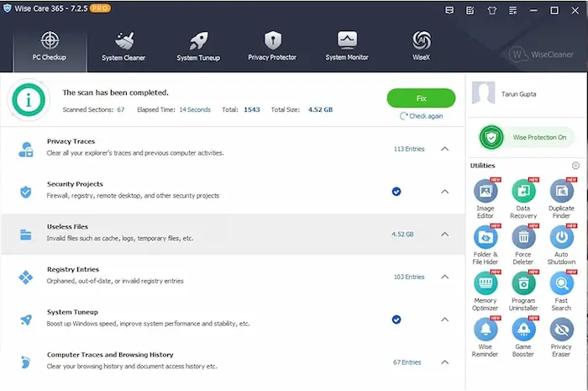Viewport: 588px width, 391px height.
Task: Open the 103 Entries registry link
Action: coord(409,277)
